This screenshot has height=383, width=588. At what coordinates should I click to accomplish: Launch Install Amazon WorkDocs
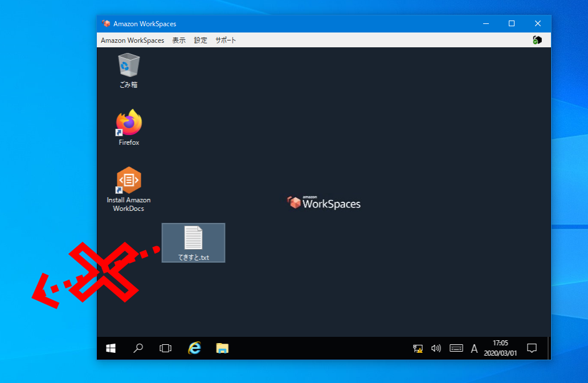coord(128,178)
